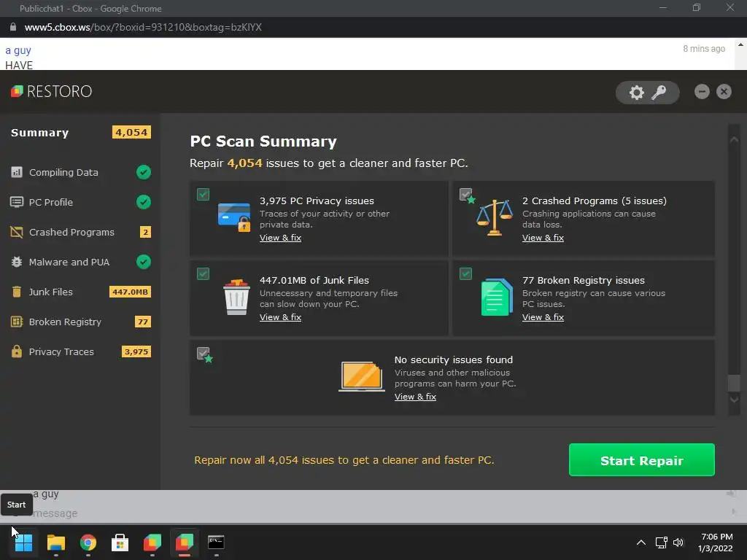
Task: Click the network tray icon
Action: coord(661,542)
